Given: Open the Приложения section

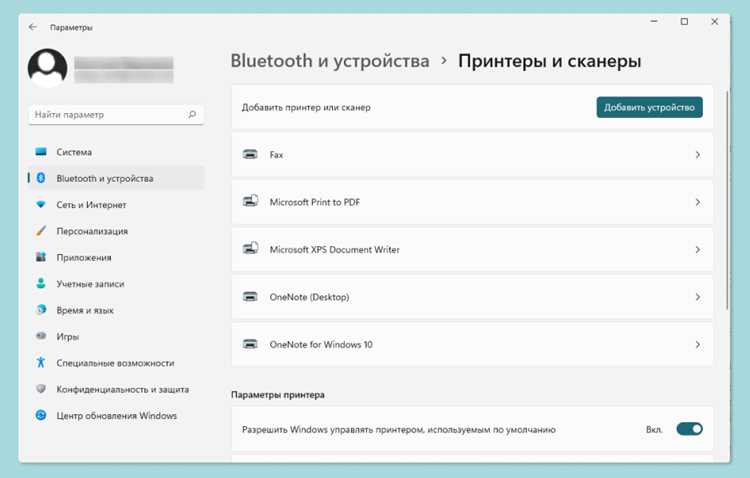Looking at the screenshot, I should [116, 257].
